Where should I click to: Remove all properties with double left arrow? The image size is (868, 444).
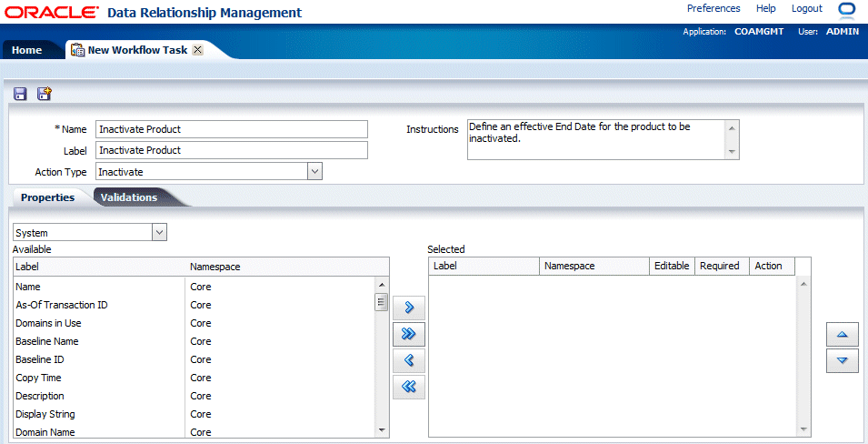tap(409, 387)
